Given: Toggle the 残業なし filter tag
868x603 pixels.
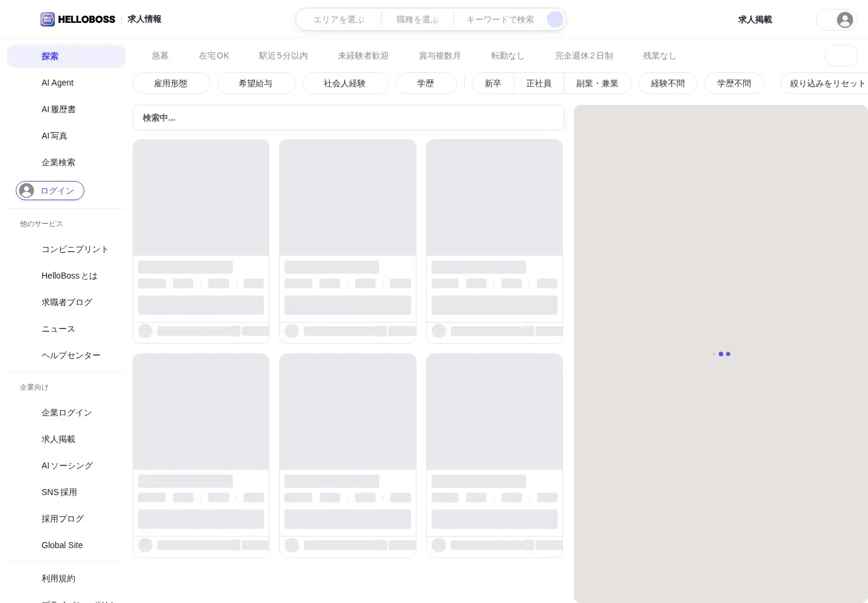Looking at the screenshot, I should 659,55.
